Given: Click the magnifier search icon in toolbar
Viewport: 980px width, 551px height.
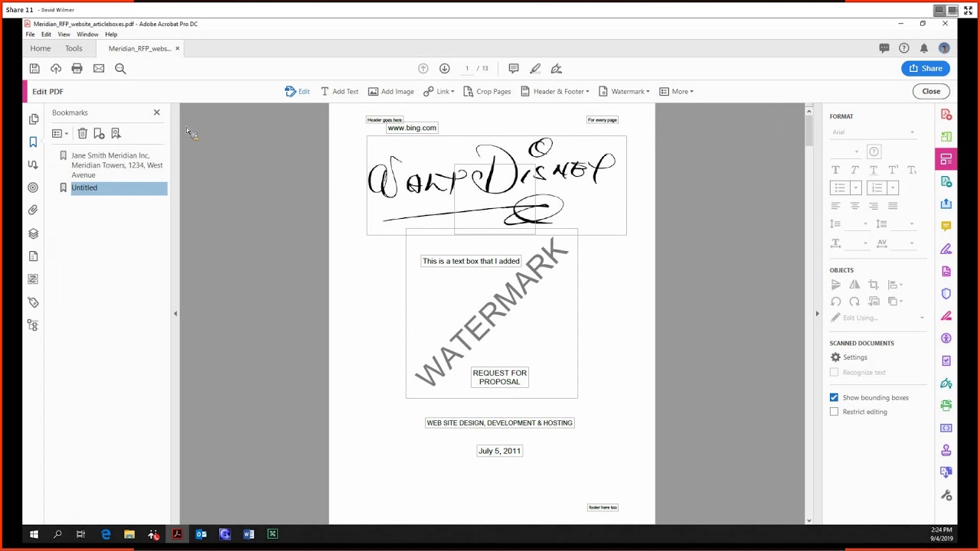Looking at the screenshot, I should coord(120,68).
